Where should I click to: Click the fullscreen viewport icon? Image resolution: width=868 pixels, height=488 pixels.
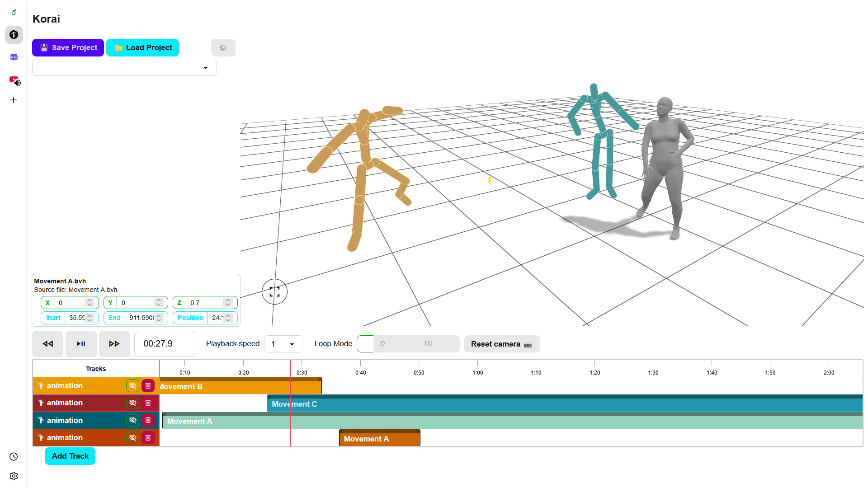(274, 292)
